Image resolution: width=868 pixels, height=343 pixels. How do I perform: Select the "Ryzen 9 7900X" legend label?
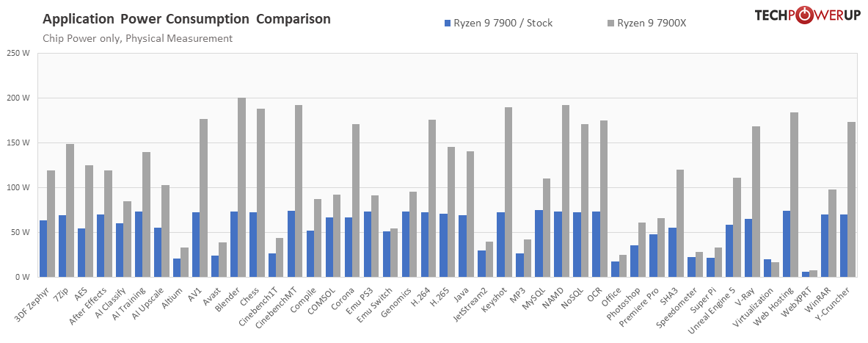(652, 24)
